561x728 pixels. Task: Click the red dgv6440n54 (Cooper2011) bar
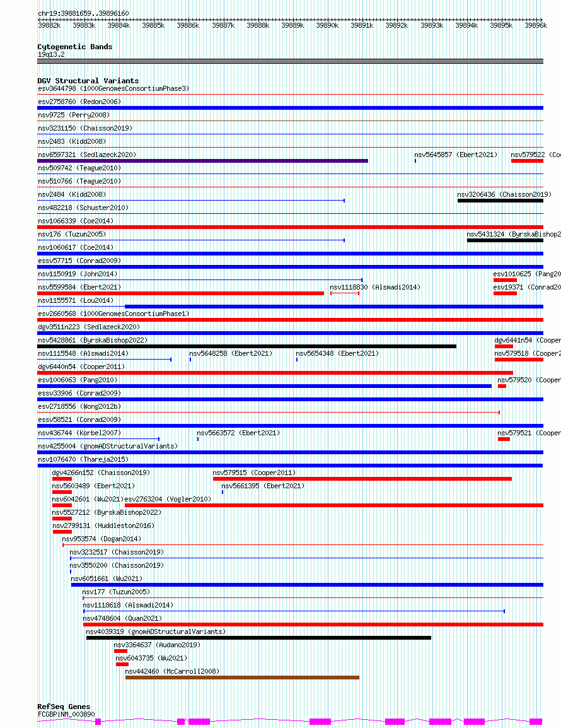(x=275, y=373)
